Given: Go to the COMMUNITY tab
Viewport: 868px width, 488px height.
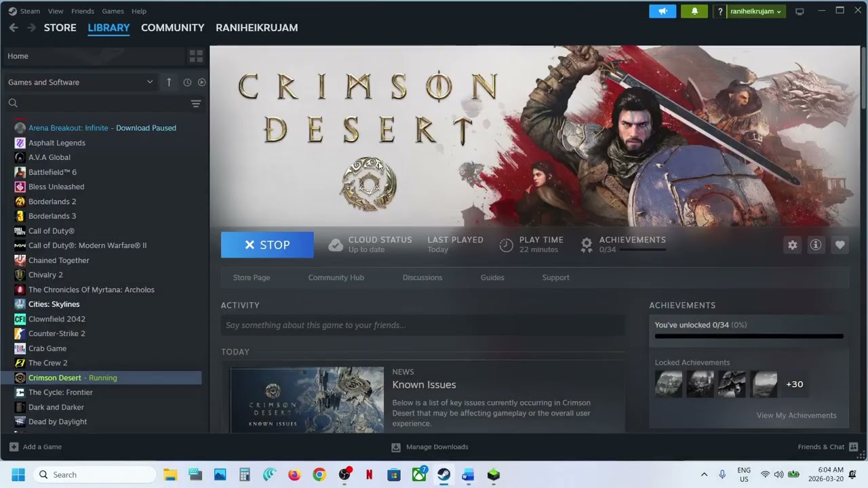Looking at the screenshot, I should tap(172, 28).
